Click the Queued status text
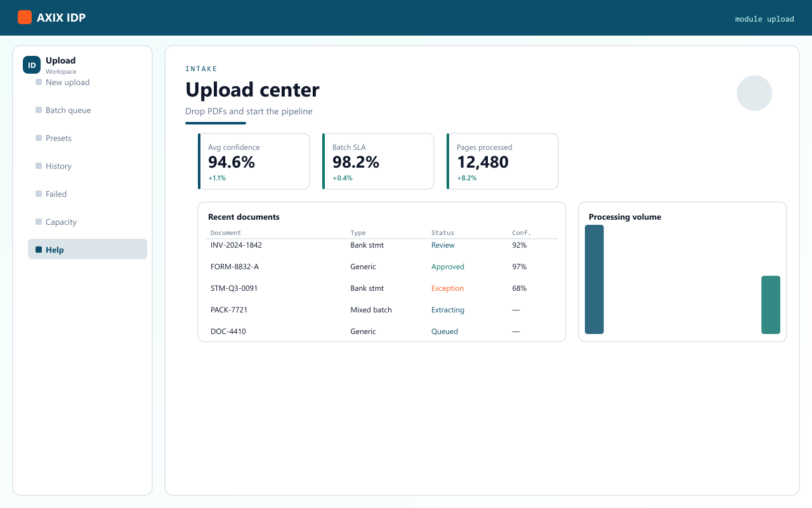This screenshot has height=508, width=812. [x=445, y=331]
